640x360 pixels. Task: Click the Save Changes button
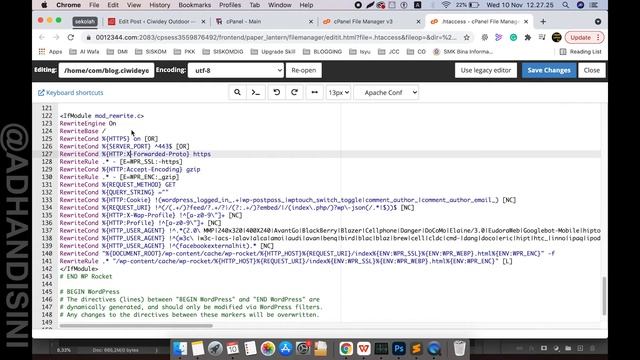[x=549, y=70]
